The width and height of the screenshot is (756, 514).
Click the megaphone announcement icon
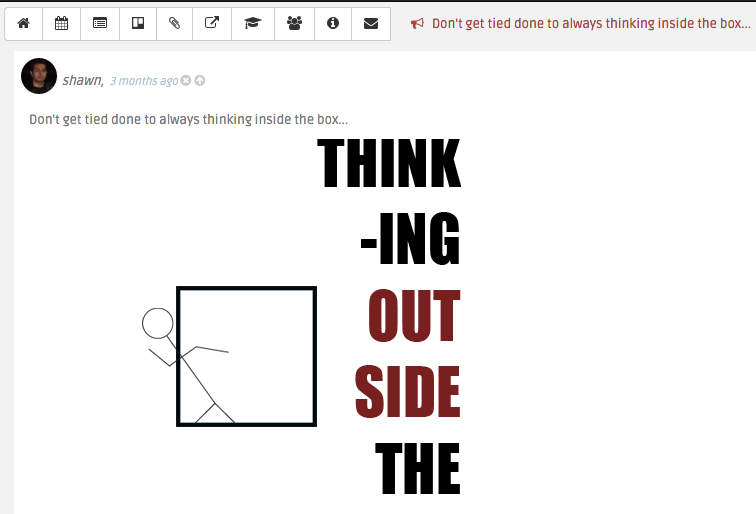click(x=418, y=24)
